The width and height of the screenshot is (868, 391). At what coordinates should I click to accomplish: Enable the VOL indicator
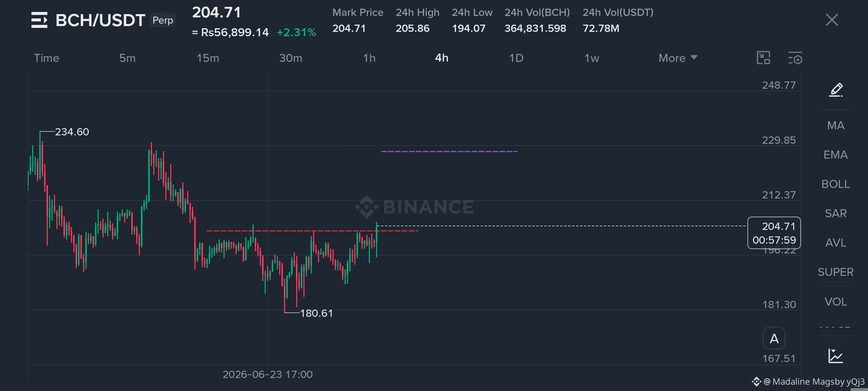(835, 302)
